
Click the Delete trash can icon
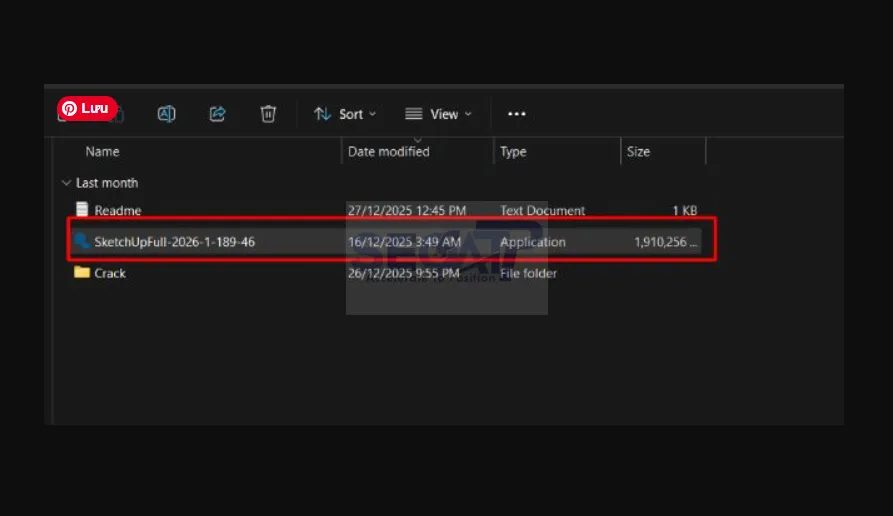268,114
